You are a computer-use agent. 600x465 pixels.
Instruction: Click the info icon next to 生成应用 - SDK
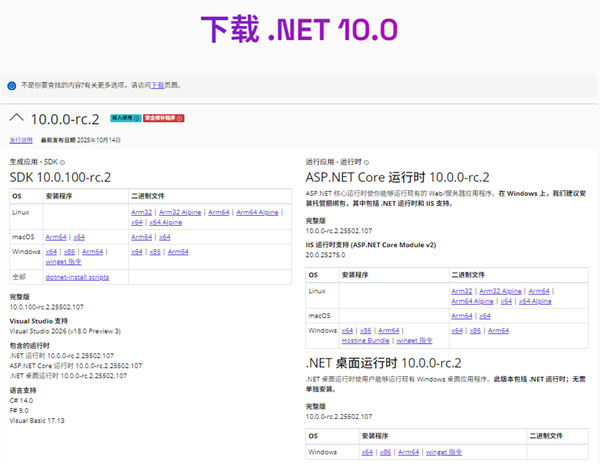[x=62, y=162]
